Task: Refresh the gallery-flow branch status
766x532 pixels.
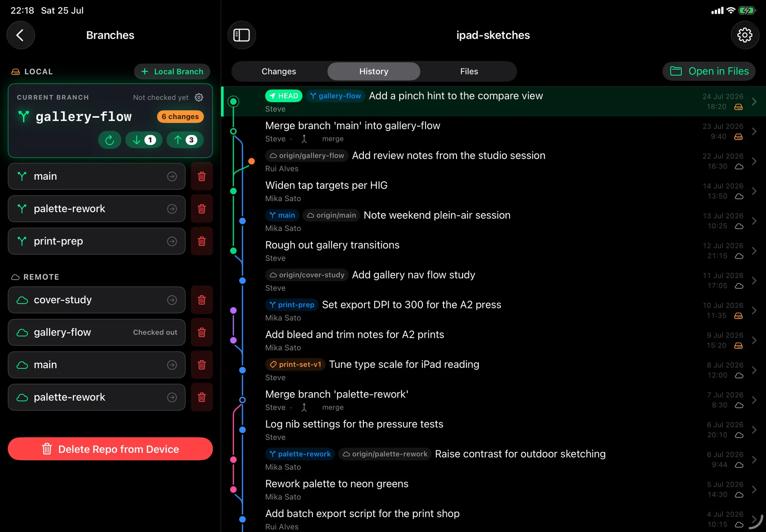Action: 110,140
